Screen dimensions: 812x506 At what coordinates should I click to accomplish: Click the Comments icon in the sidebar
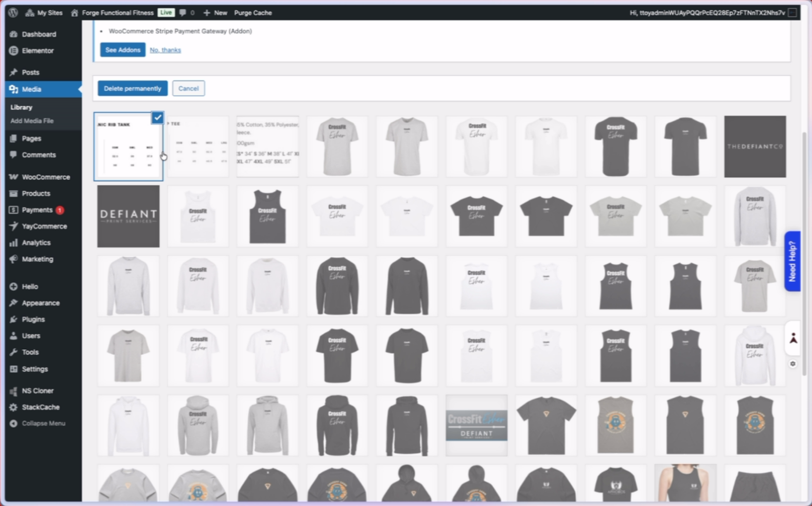(14, 154)
